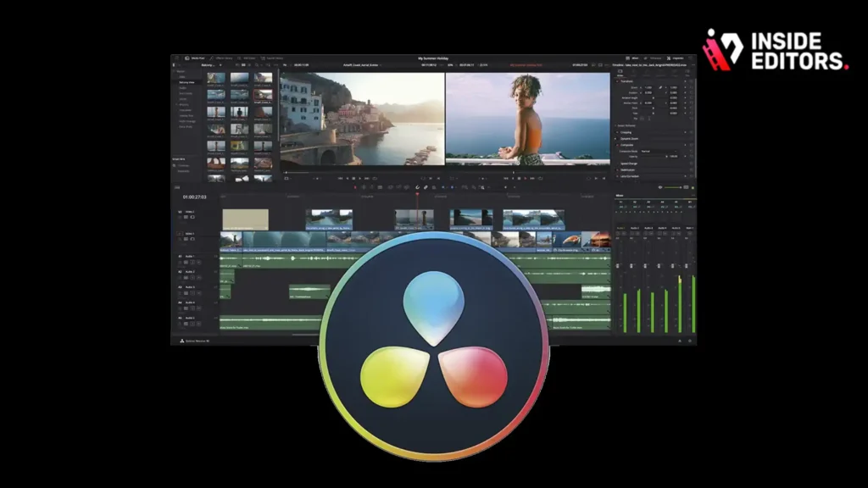Screen dimensions: 868x488
Task: Toggle the linked selection chain icon
Action: pos(426,187)
